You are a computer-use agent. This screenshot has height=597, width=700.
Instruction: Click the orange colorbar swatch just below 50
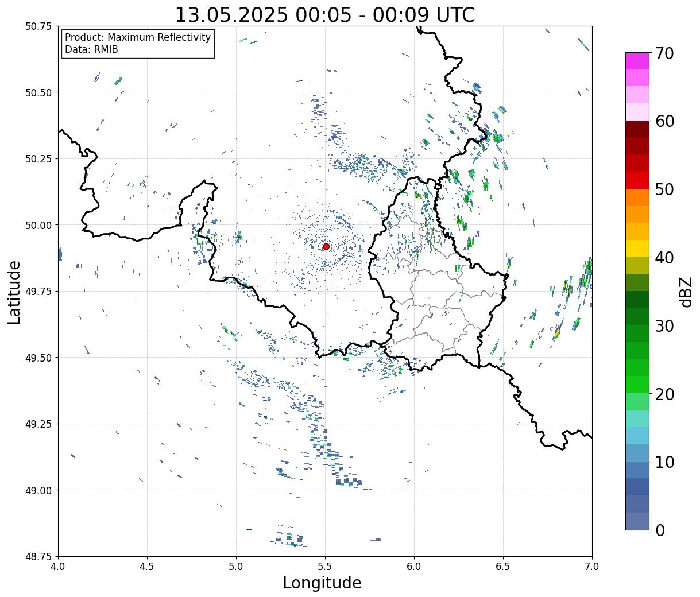coord(637,197)
